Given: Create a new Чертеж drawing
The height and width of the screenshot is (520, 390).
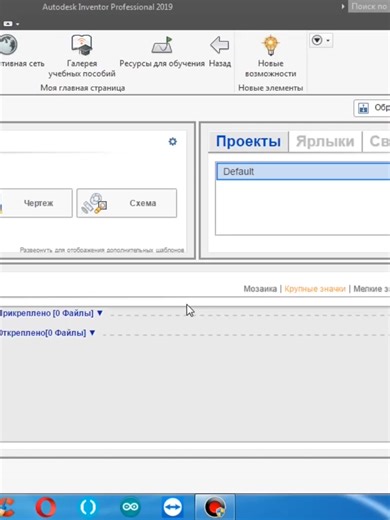Looking at the screenshot, I should pos(36,203).
